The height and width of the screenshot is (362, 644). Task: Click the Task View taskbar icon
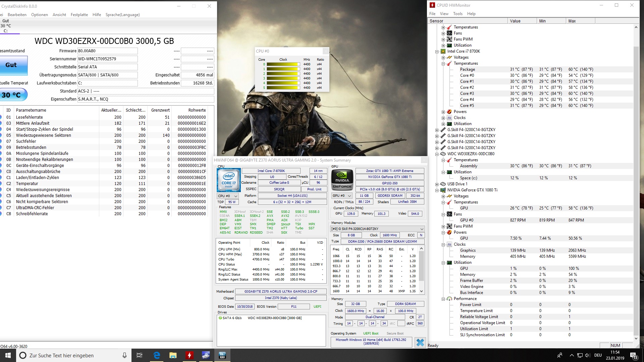click(x=140, y=355)
